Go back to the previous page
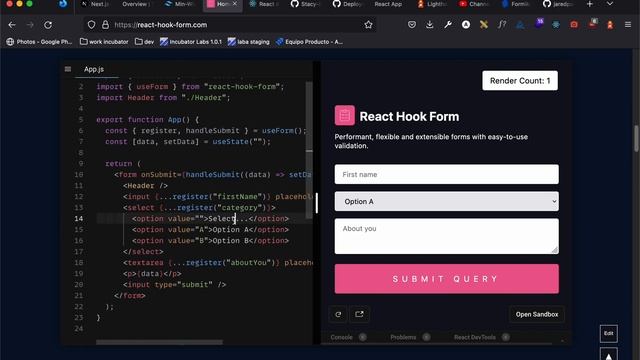Viewport: 640px width, 360px height. point(12,25)
